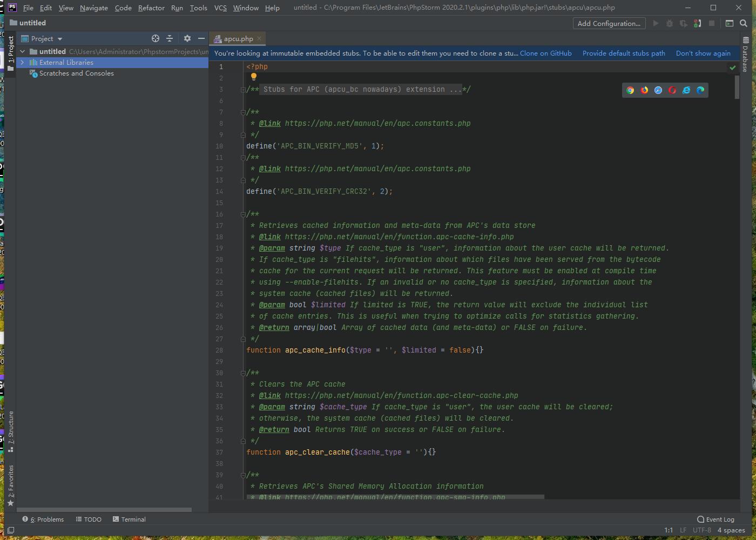Click the tool window toggle icon bottom-left corner
The width and height of the screenshot is (756, 540).
10,530
